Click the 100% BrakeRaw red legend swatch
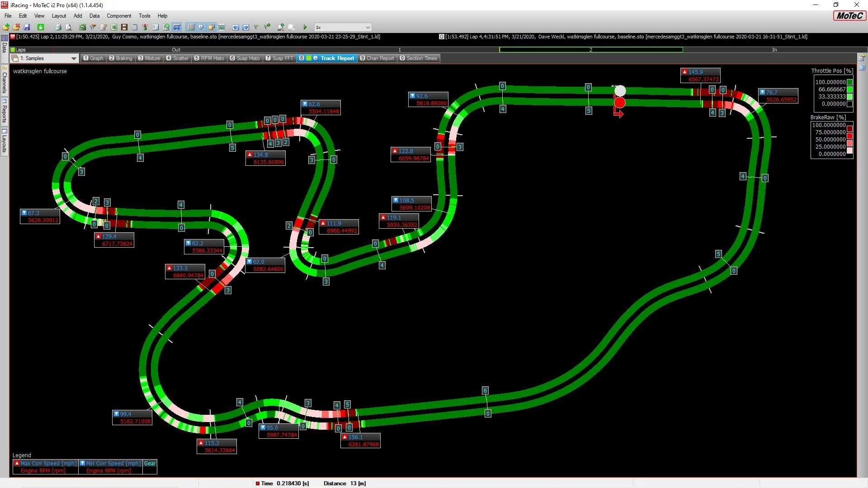Image resolution: width=868 pixels, height=488 pixels. 849,128
